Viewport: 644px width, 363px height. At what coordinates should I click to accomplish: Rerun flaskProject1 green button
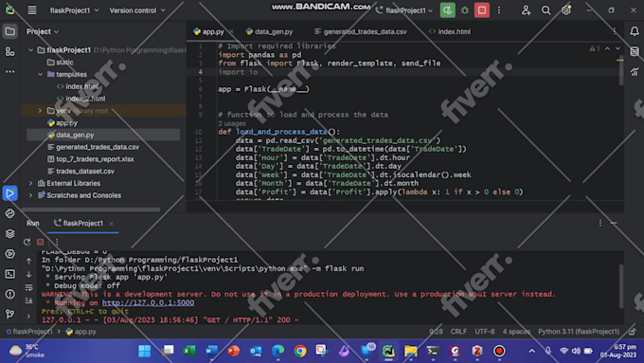click(x=448, y=10)
